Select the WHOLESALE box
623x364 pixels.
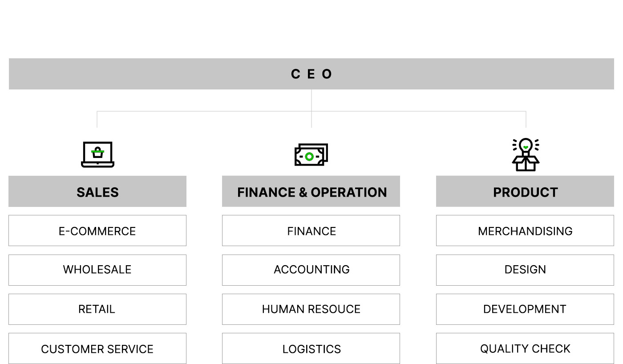tap(97, 270)
